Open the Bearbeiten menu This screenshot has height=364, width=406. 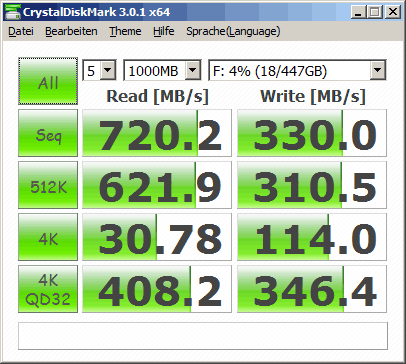coord(71,31)
